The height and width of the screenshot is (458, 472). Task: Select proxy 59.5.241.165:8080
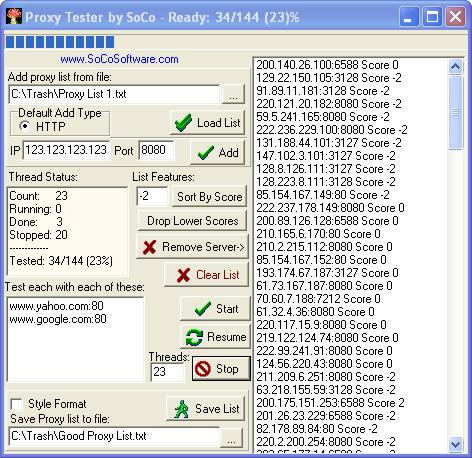(323, 117)
